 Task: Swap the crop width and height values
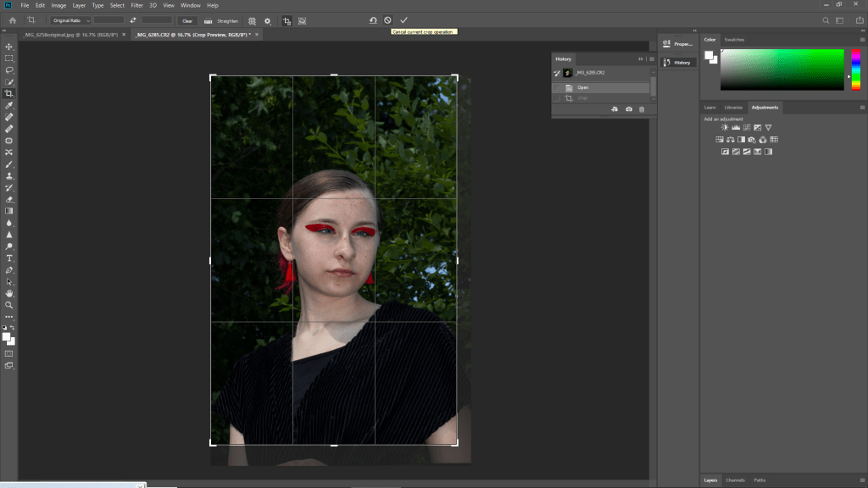click(x=133, y=20)
